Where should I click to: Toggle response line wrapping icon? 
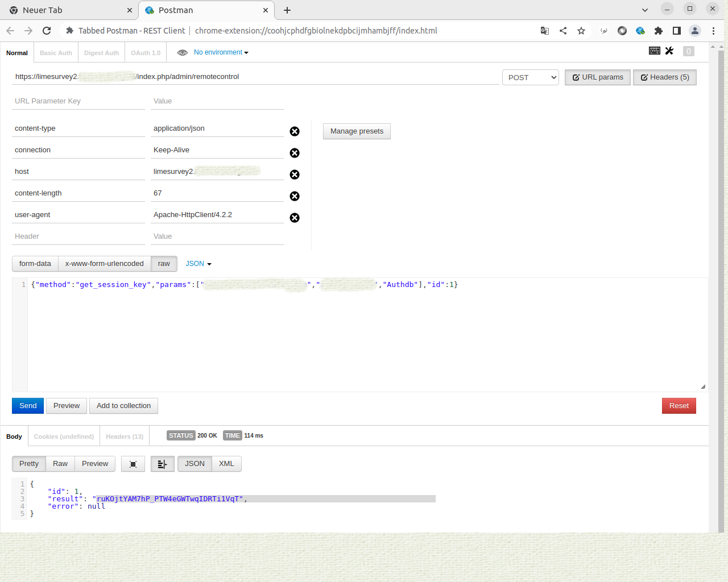[162, 464]
